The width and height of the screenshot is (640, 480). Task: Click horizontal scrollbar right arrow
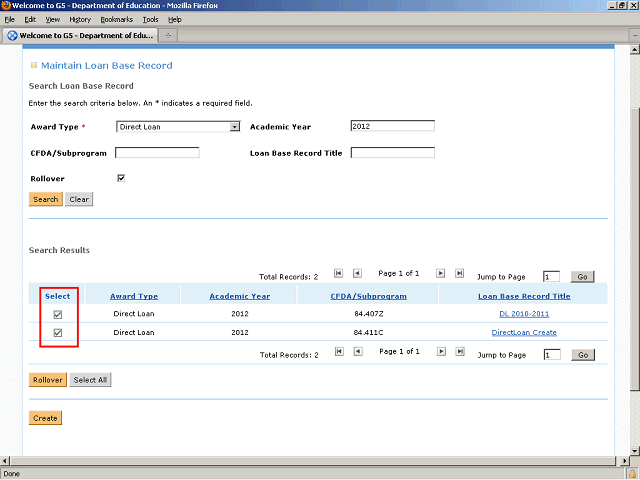[624, 461]
